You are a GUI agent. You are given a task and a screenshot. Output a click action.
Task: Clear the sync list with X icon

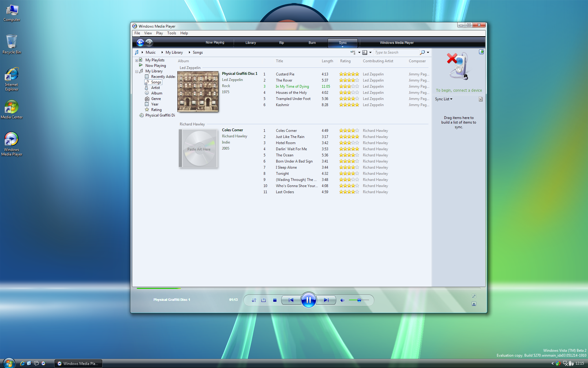click(481, 99)
